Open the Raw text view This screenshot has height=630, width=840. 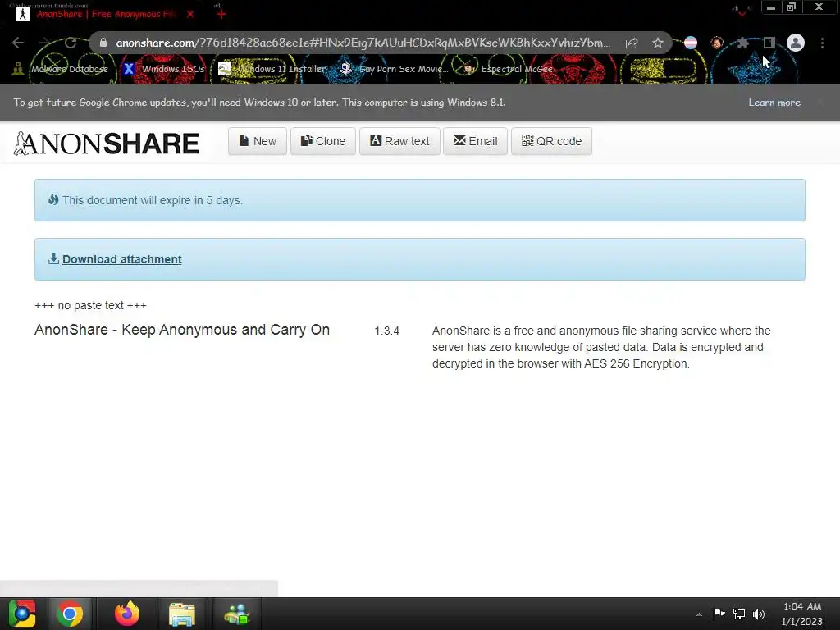coord(399,141)
